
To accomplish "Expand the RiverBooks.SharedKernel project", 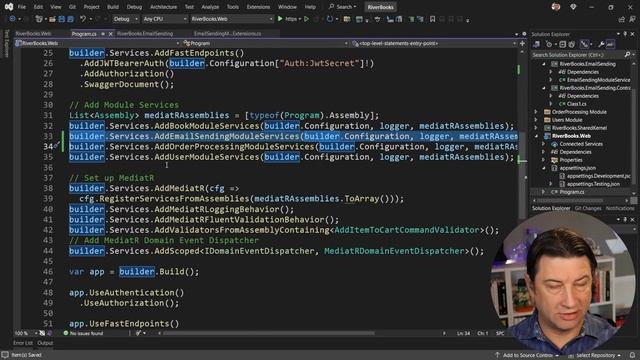I will click(x=536, y=128).
